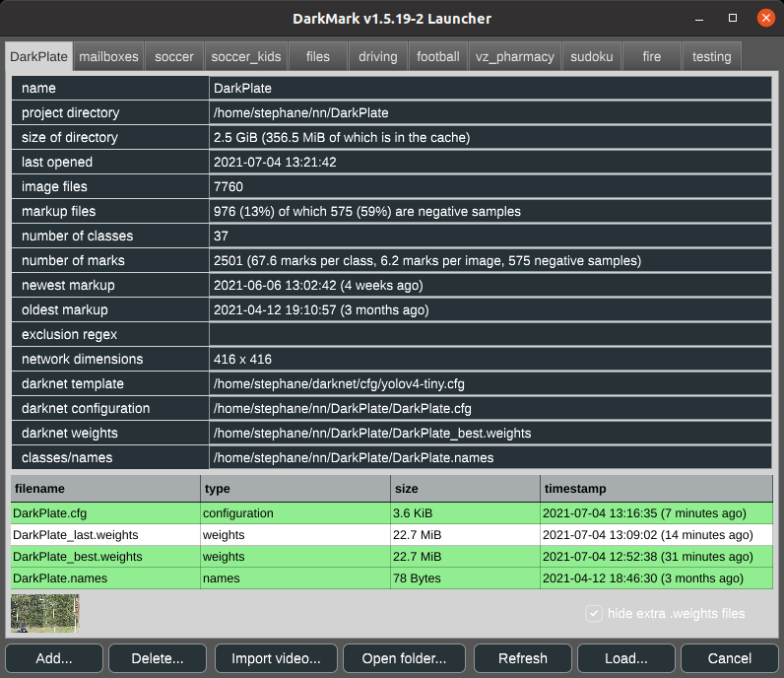
Task: Click the exclusion regex value field
Action: pyautogui.click(x=490, y=334)
